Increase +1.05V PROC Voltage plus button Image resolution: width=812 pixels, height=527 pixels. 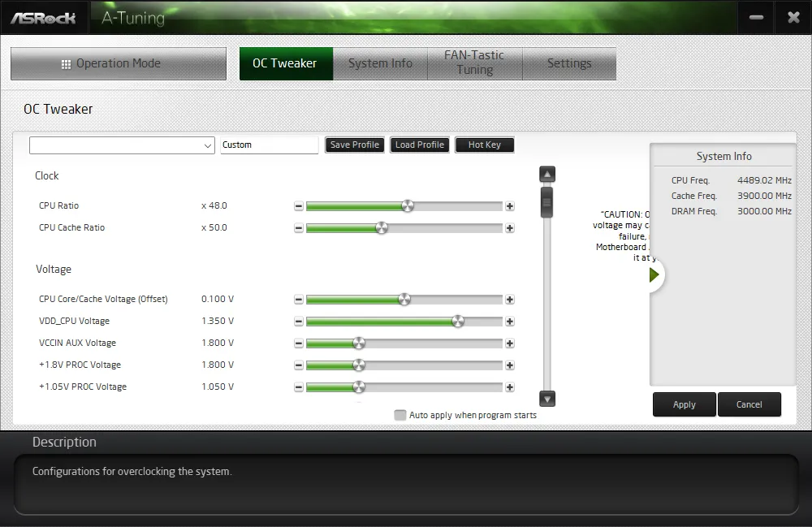pos(510,387)
